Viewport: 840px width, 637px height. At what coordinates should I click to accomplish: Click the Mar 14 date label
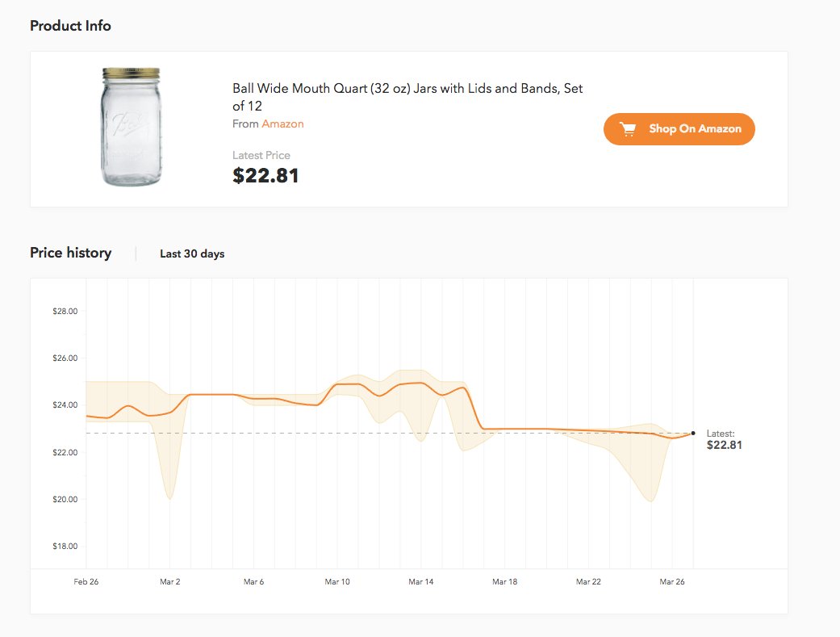coord(421,581)
